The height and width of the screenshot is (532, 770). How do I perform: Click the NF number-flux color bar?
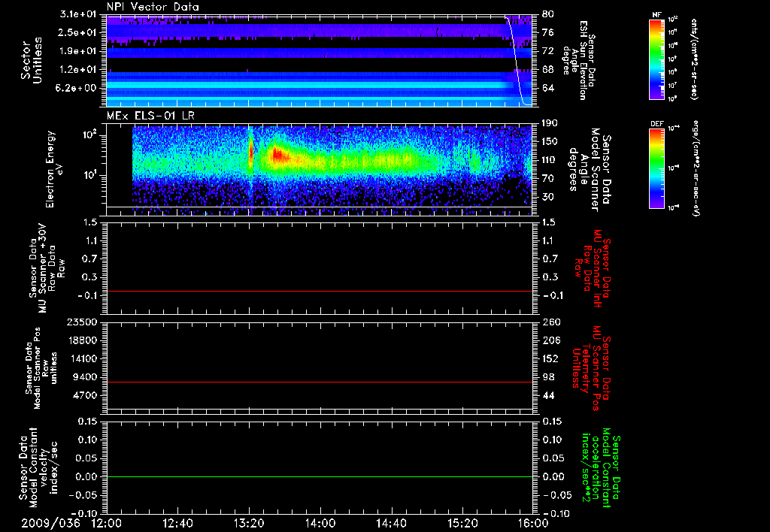pos(656,59)
